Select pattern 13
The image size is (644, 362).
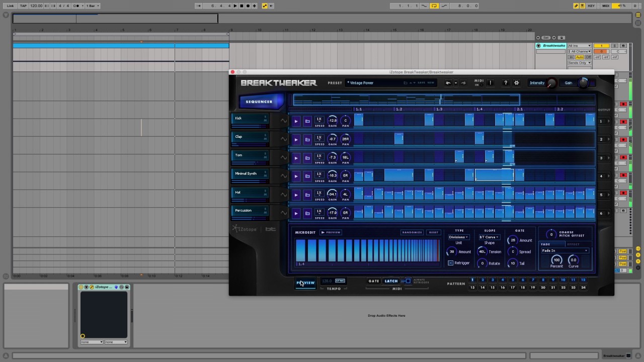coord(472,288)
